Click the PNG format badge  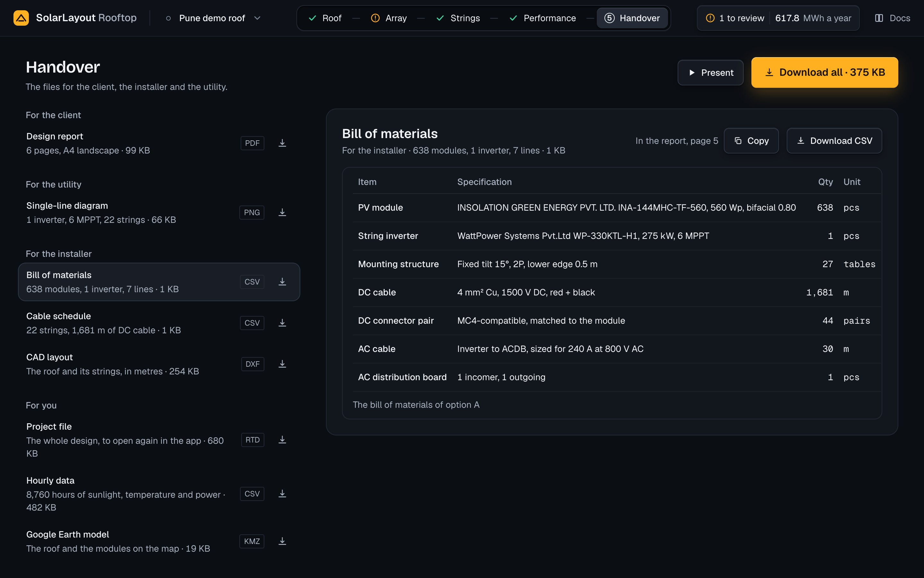click(x=252, y=213)
